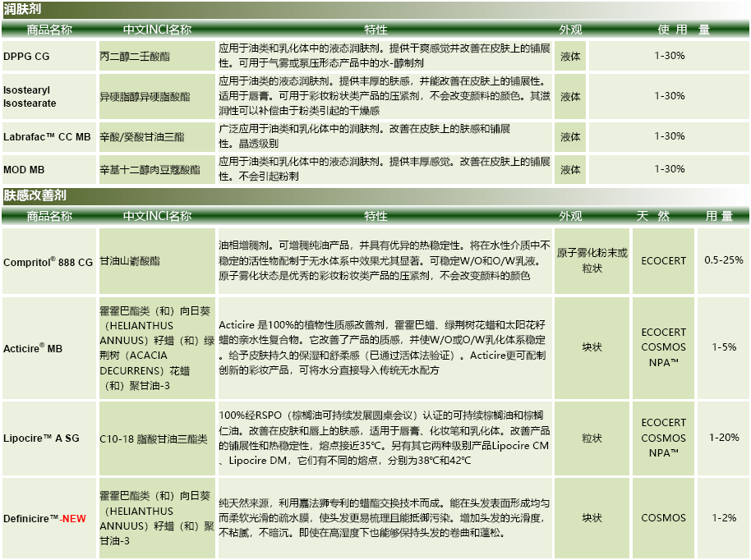The height and width of the screenshot is (560, 751).
Task: Click the C10-18 脂酸甘油三酯类 cell
Action: tap(153, 439)
